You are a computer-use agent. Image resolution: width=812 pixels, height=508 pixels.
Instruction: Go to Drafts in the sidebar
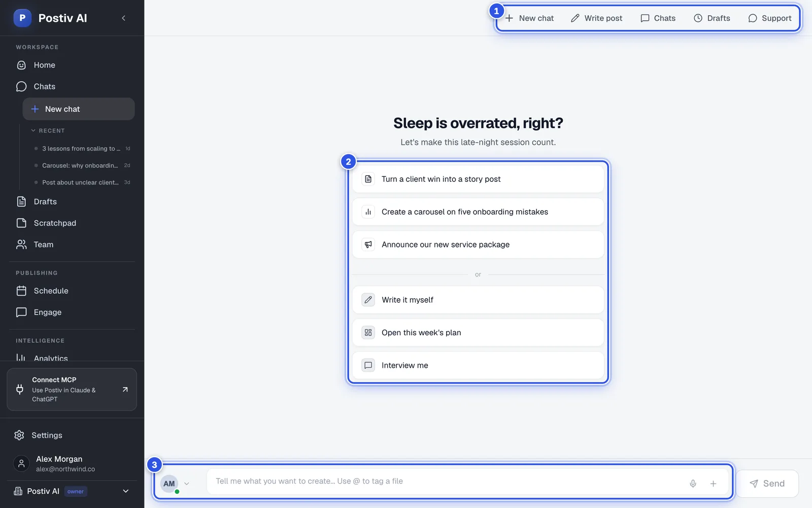pyautogui.click(x=72, y=202)
